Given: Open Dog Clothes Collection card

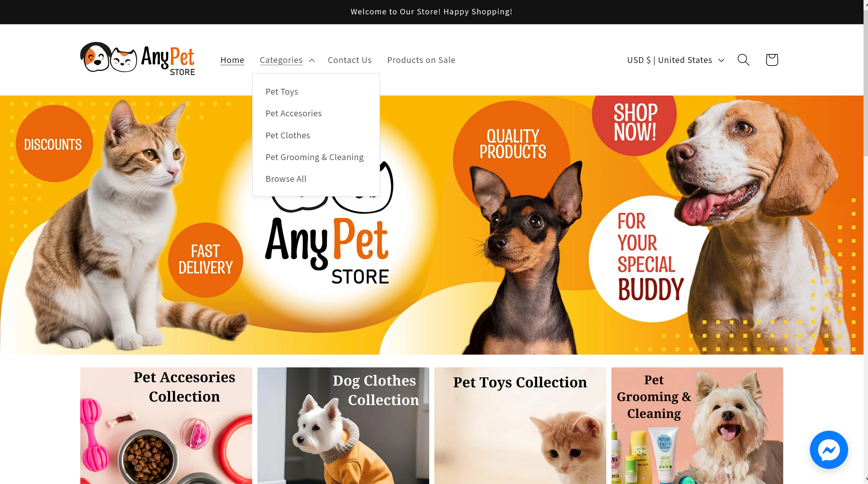Looking at the screenshot, I should coord(343,426).
